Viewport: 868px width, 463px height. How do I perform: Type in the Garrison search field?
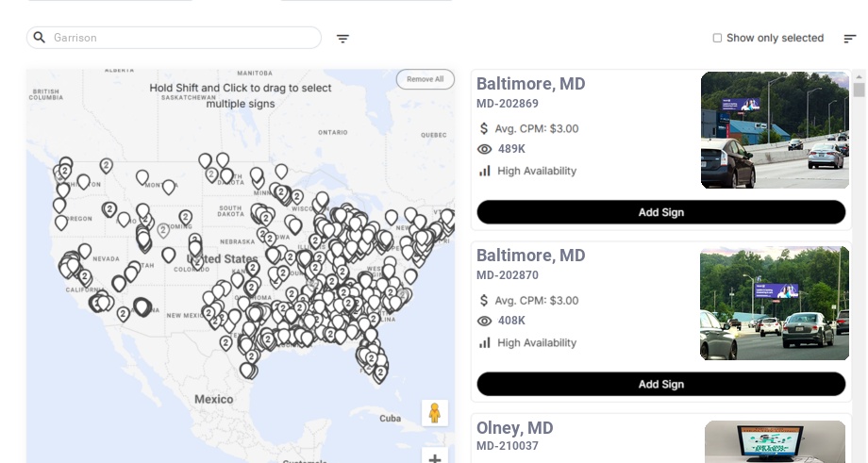(x=179, y=38)
